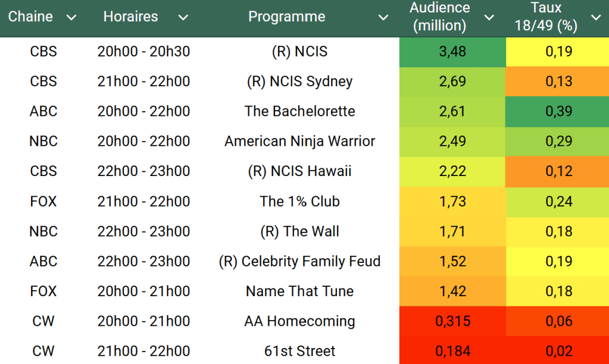Click The Bachelorette programme cell

tap(299, 111)
